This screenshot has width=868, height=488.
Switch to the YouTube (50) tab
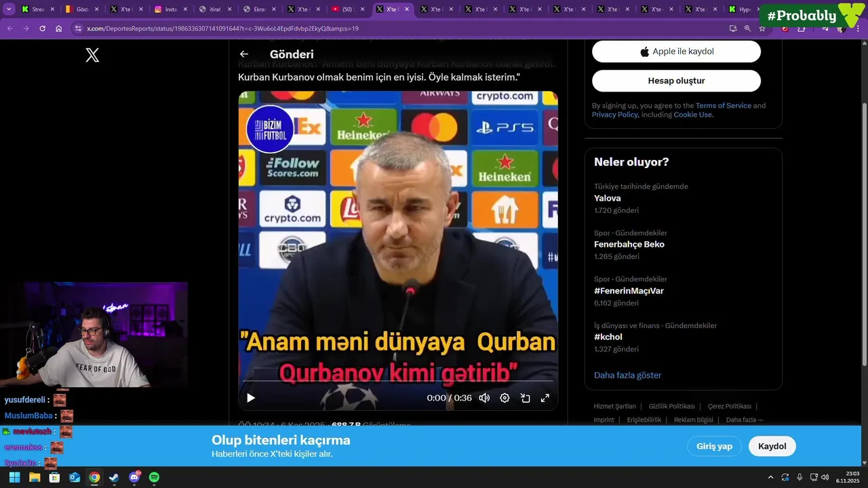coord(347,9)
